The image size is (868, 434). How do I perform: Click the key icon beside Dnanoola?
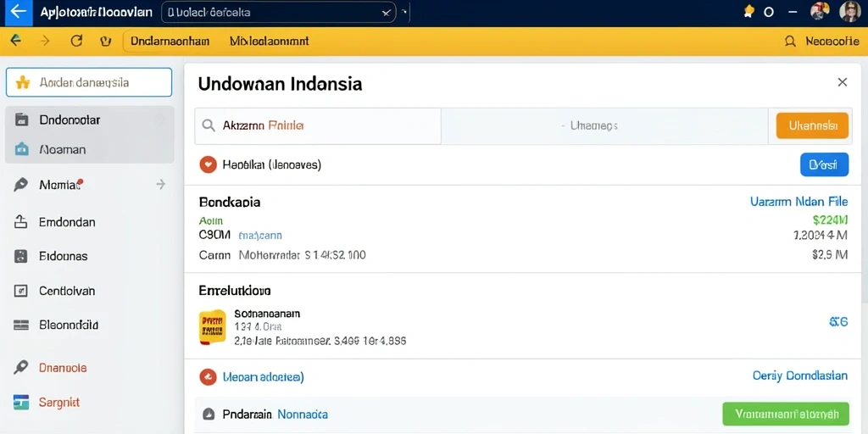[20, 368]
